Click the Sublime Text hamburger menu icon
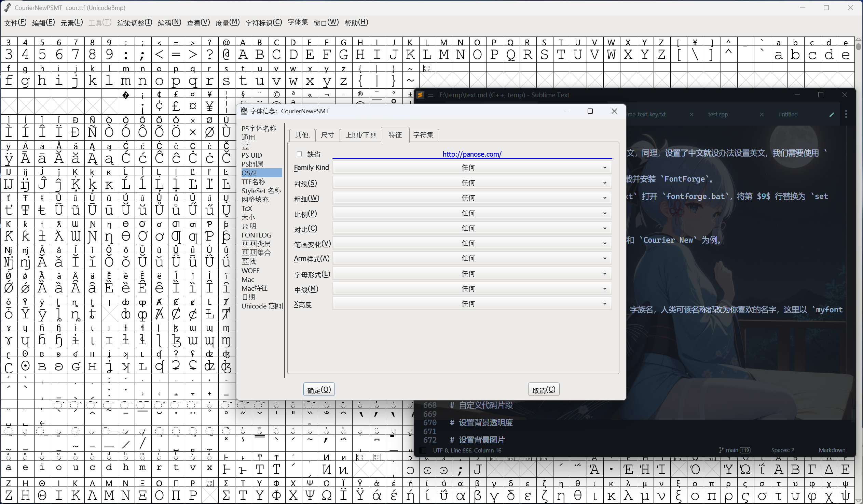Screen dimensions: 863x504 point(431,95)
